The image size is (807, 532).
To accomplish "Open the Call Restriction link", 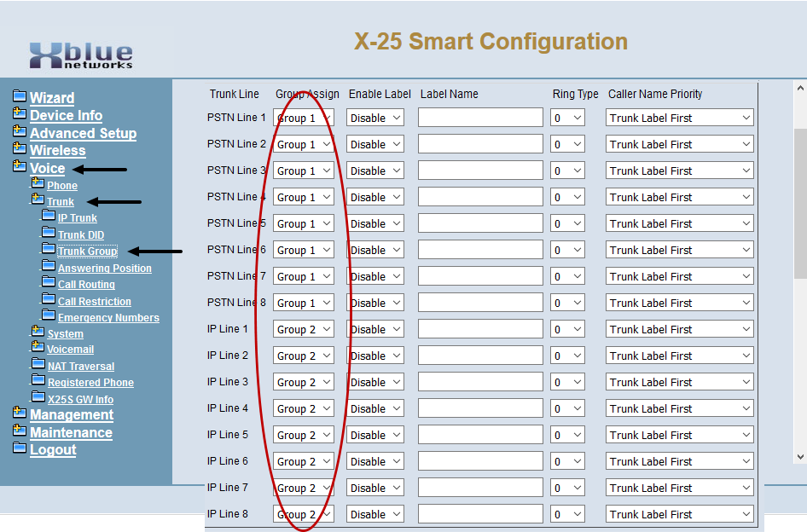I will click(x=94, y=302).
